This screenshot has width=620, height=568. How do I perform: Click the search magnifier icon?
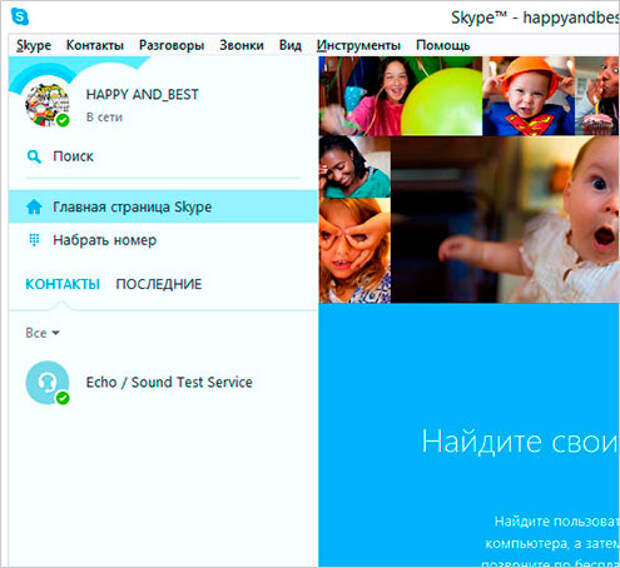tap(34, 157)
